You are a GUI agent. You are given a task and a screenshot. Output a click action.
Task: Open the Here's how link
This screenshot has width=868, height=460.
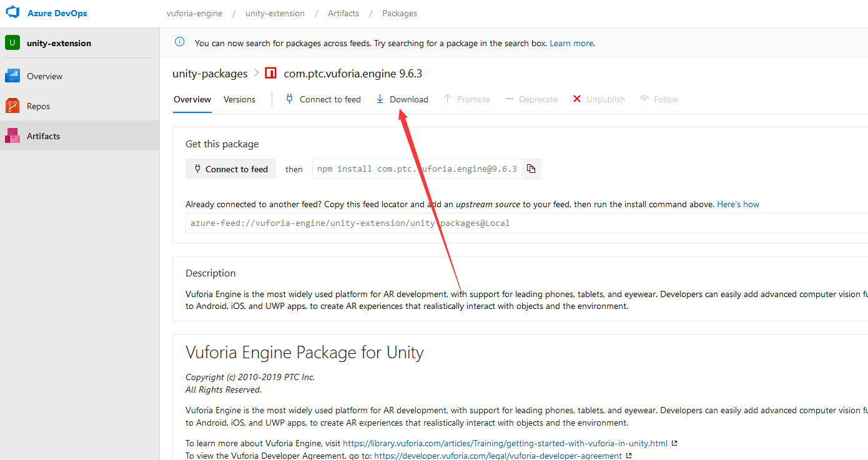pos(738,204)
